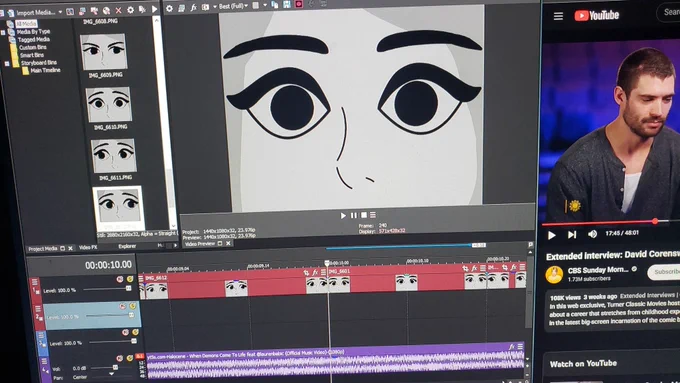
Task: Click the Video Preview fx icon
Action: click(193, 7)
